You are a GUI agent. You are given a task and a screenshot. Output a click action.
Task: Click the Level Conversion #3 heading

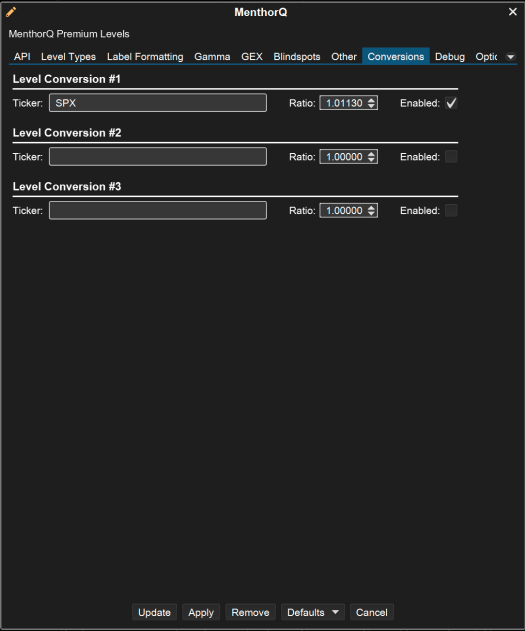coord(67,187)
